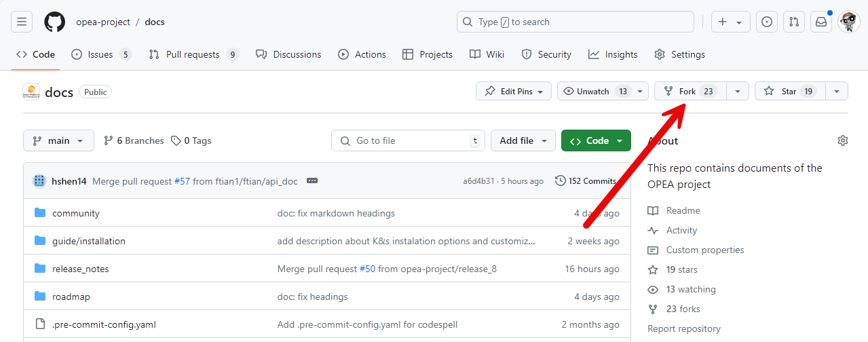This screenshot has width=868, height=342.
Task: Open the 152 Commits history
Action: 586,180
